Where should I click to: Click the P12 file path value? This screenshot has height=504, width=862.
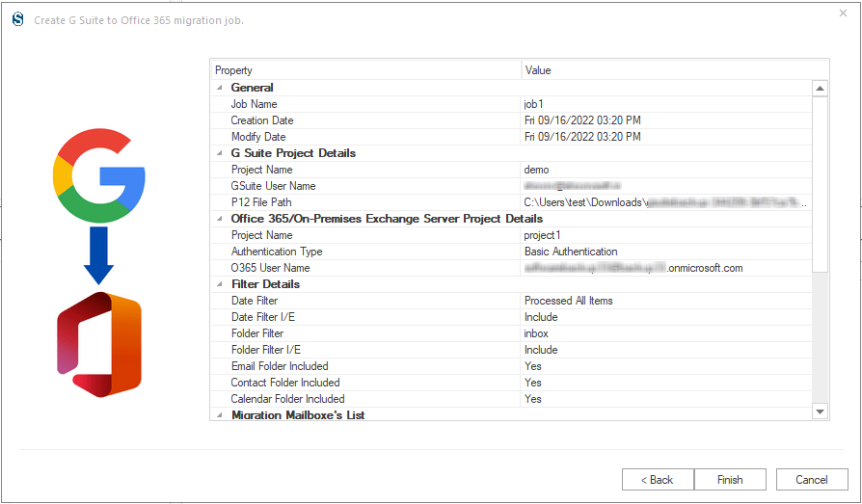665,202
